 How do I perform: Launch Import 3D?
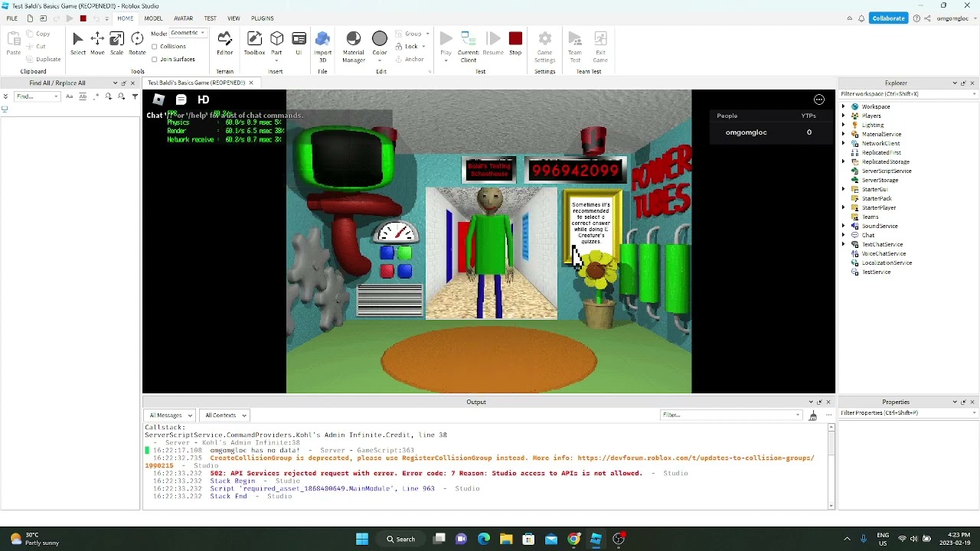pyautogui.click(x=322, y=47)
